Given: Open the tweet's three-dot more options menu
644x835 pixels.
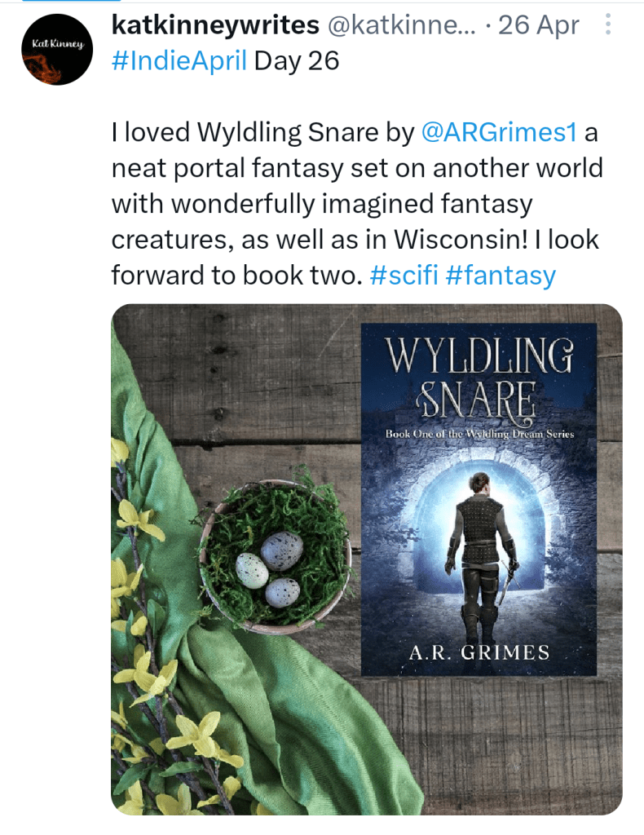Looking at the screenshot, I should pyautogui.click(x=607, y=26).
